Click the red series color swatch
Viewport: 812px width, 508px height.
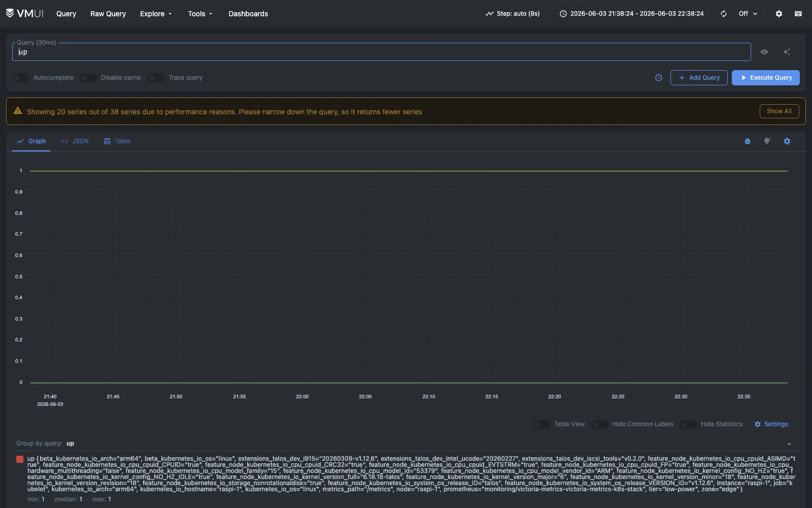point(20,459)
